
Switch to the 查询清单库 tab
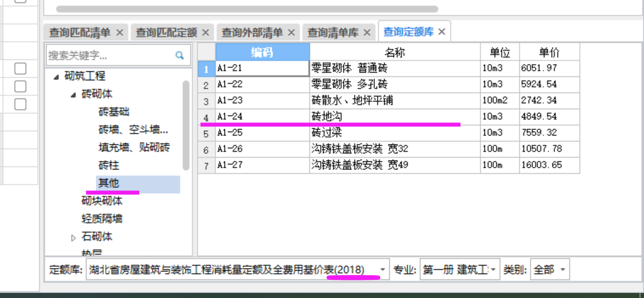(x=333, y=32)
